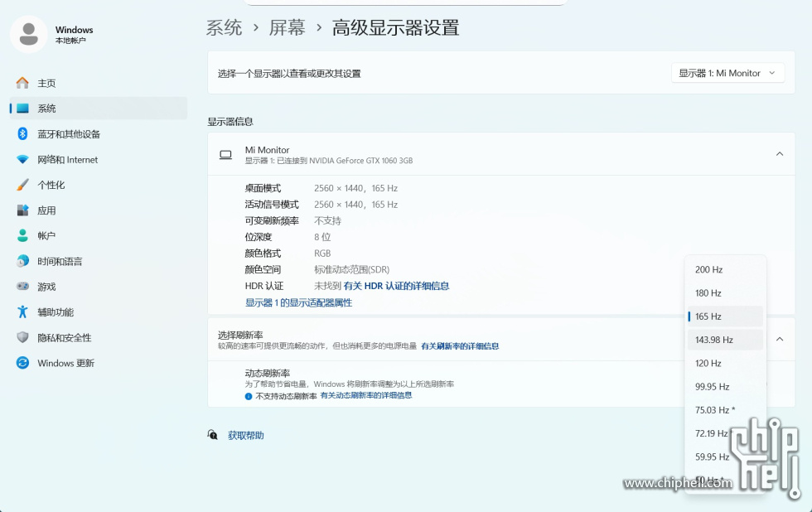Click the 应用 apps icon in sidebar
Screen dimensions: 812x512
click(x=22, y=210)
